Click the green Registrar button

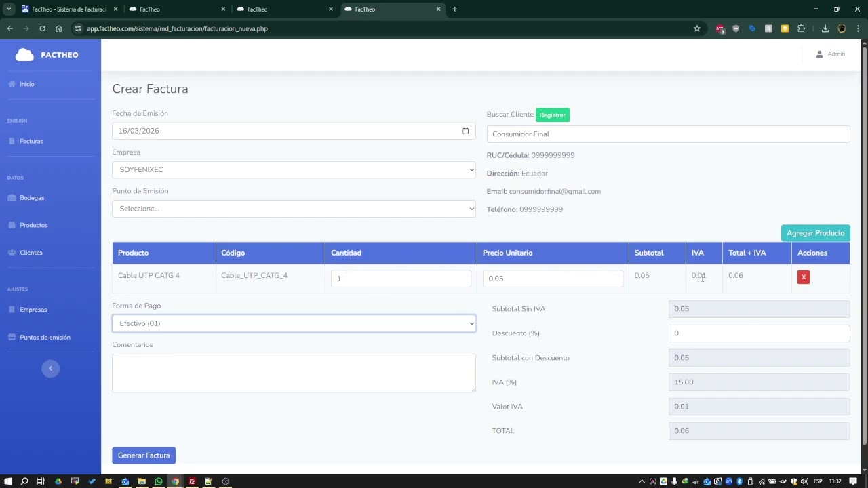[x=553, y=115]
